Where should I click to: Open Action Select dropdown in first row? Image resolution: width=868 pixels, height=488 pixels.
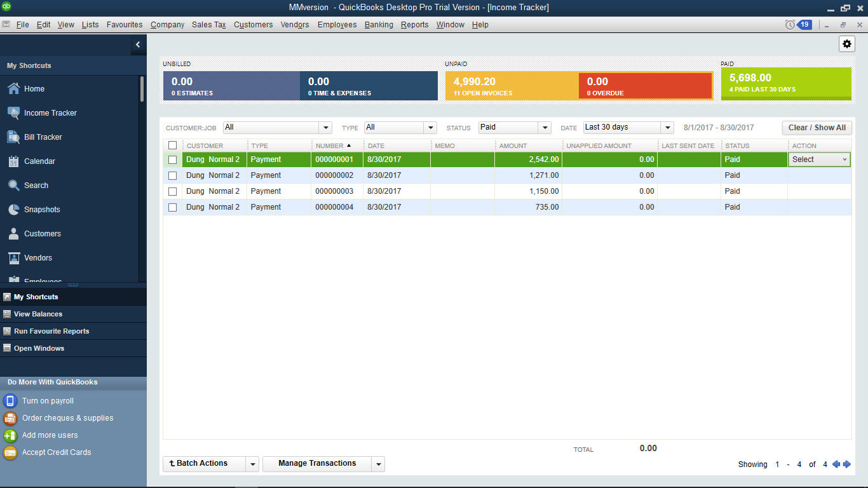tap(820, 159)
